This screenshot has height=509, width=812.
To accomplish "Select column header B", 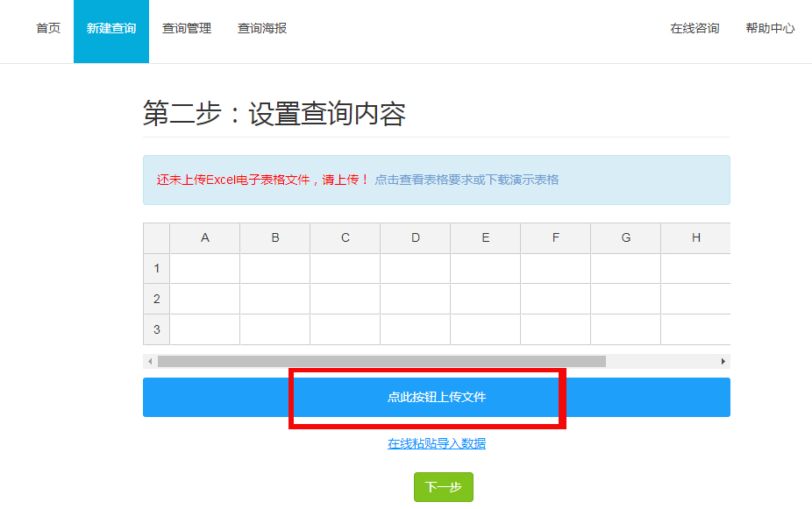I will click(275, 238).
